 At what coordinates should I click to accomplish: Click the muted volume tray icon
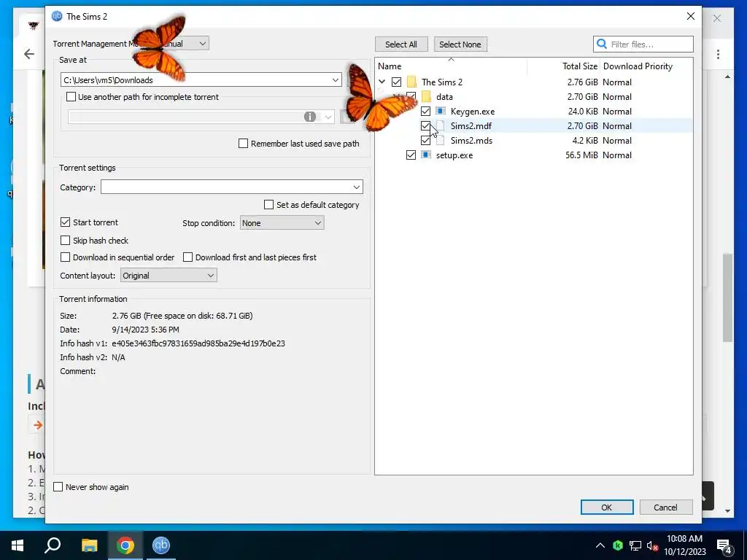pyautogui.click(x=653, y=545)
